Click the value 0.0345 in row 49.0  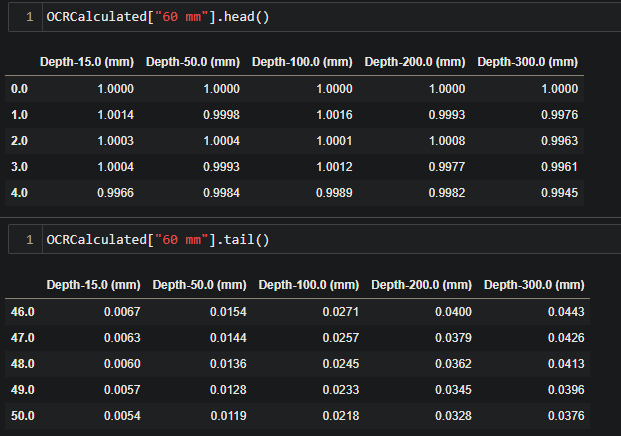(x=453, y=390)
